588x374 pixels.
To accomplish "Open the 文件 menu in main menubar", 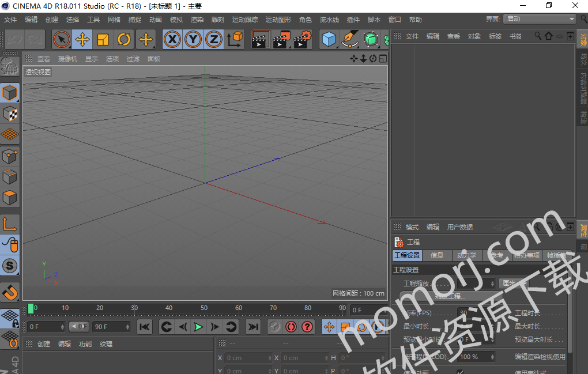I will coord(10,20).
